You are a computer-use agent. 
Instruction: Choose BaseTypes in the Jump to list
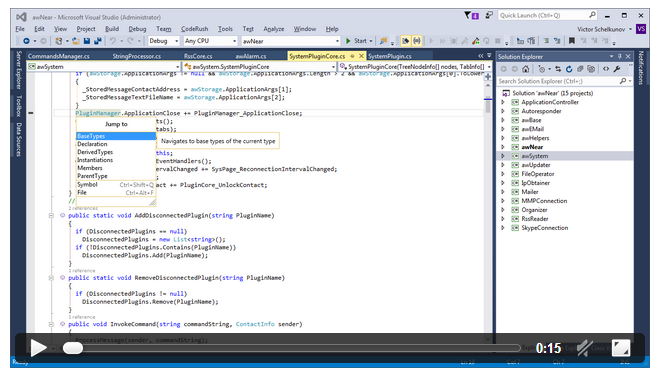116,136
